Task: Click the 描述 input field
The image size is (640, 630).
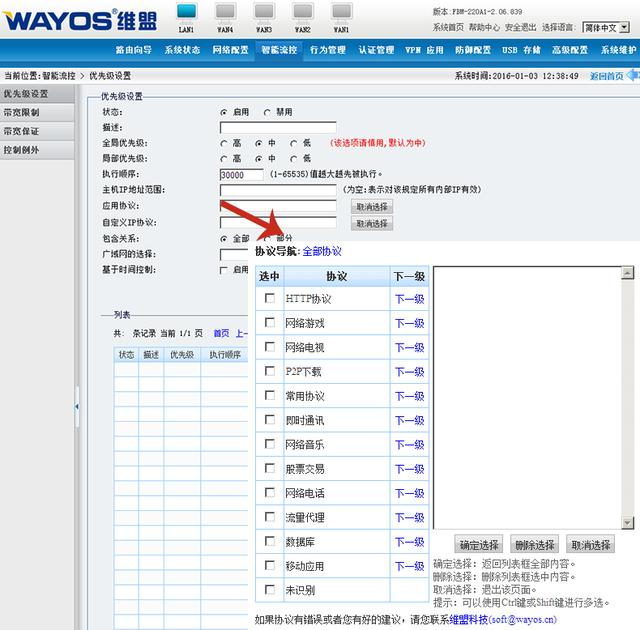Action: tap(278, 128)
